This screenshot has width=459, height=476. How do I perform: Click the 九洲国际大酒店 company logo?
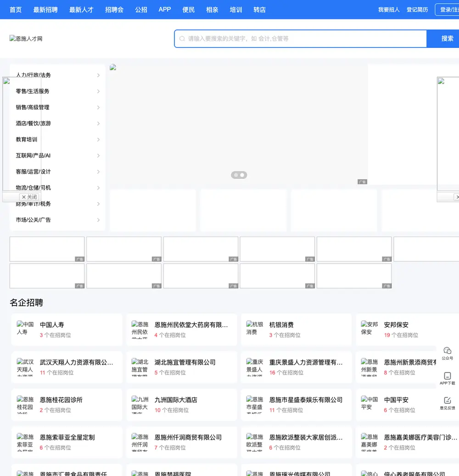(x=140, y=404)
